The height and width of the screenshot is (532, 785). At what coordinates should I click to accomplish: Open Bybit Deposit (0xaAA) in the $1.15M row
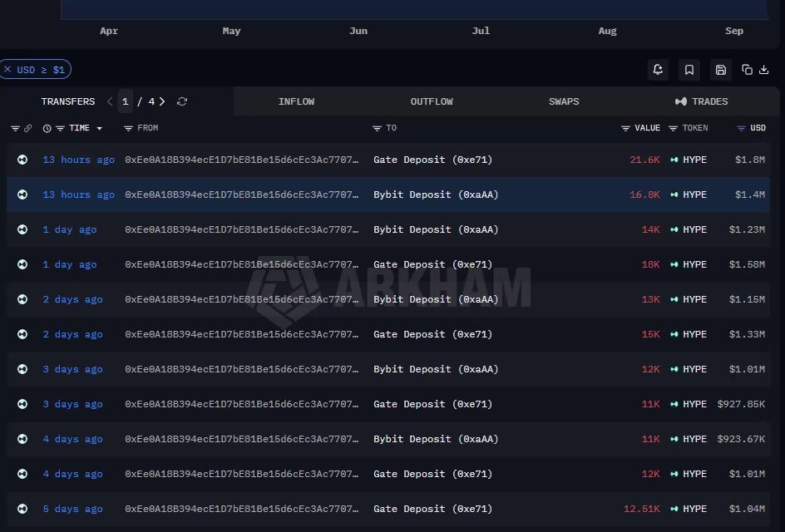tap(436, 299)
